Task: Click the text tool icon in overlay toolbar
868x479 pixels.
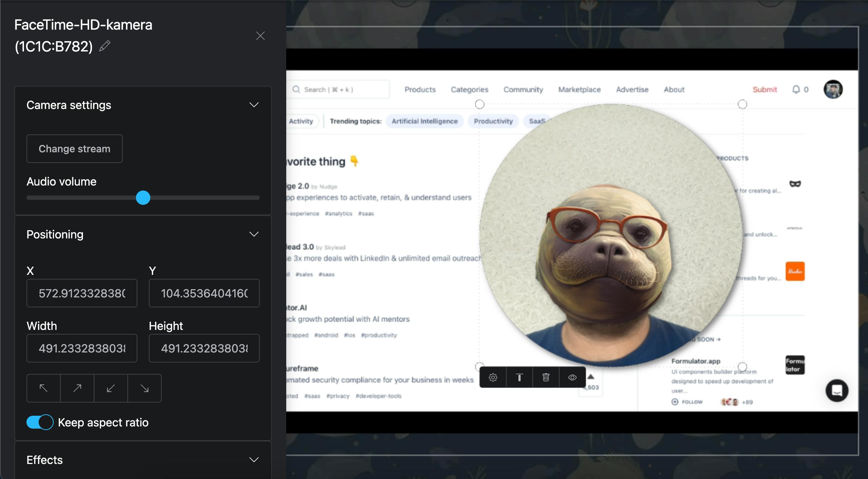Action: (x=520, y=377)
